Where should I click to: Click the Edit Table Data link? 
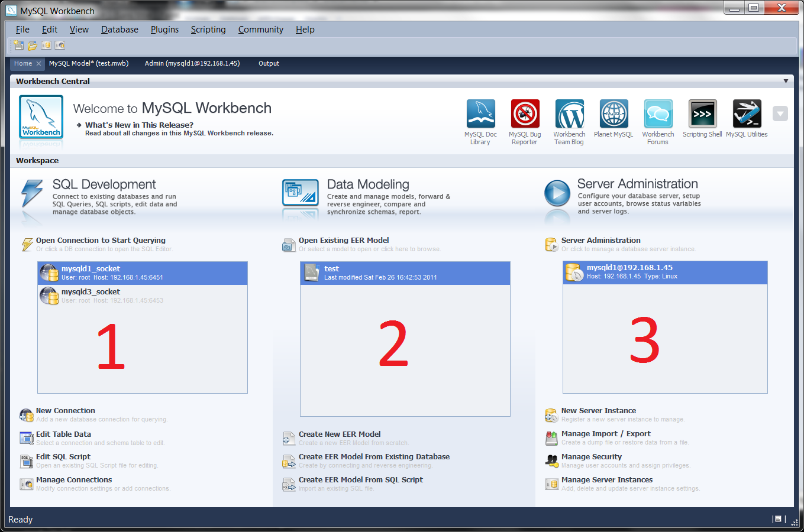coord(63,434)
